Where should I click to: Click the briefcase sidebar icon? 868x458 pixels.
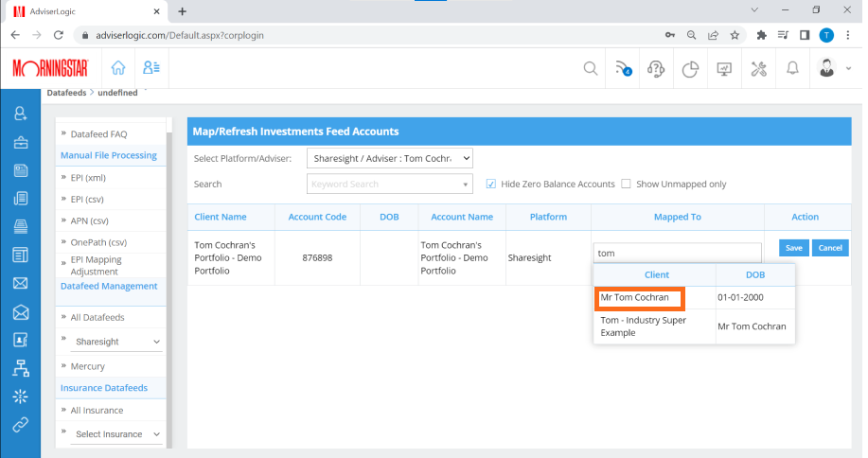[x=21, y=143]
